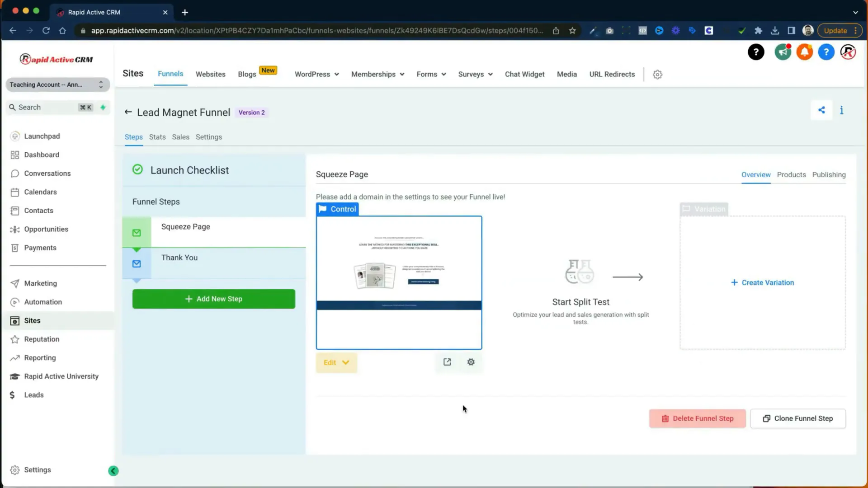Open a new browser tab

(x=184, y=12)
